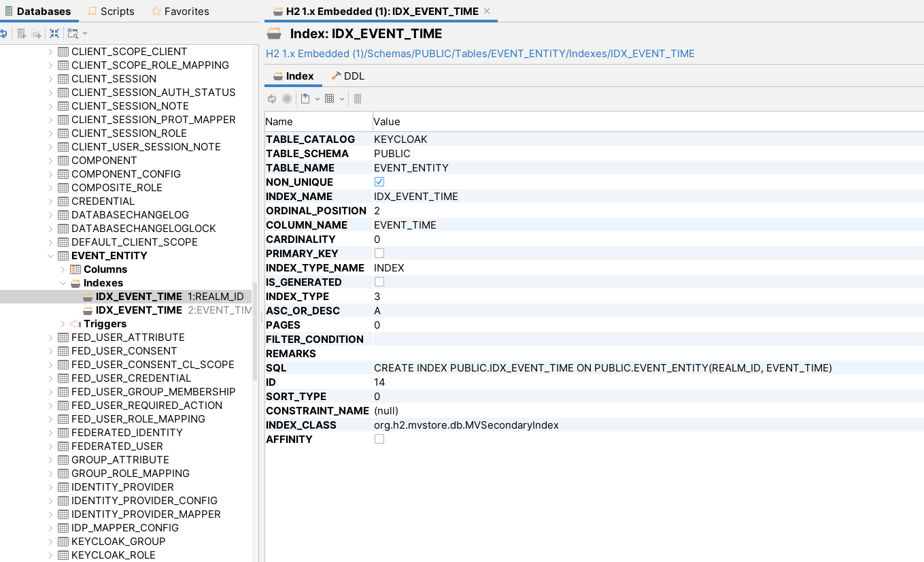
Task: Open the export data icon
Action: (x=306, y=99)
